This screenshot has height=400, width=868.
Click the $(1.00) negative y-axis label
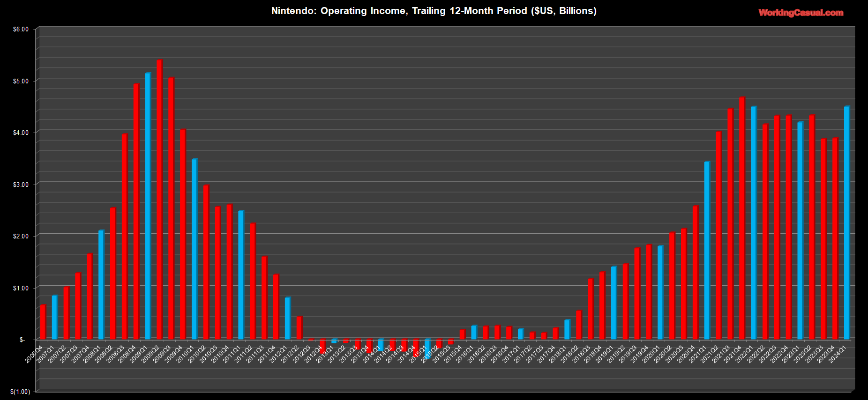[x=20, y=392]
